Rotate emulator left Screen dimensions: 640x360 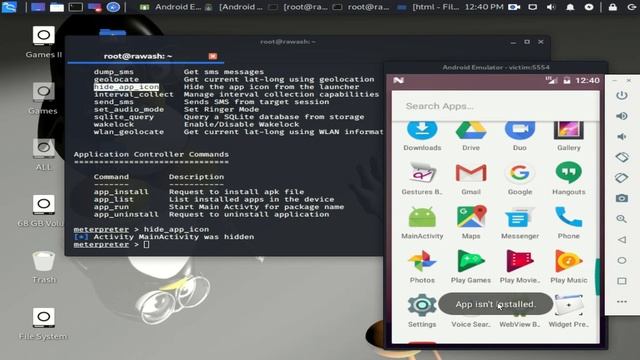click(x=622, y=157)
